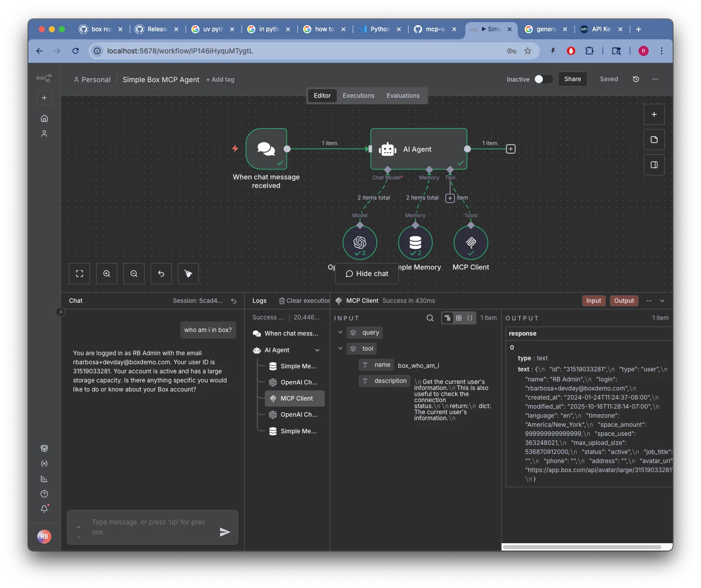Click plus connector after AI Agent output

511,149
